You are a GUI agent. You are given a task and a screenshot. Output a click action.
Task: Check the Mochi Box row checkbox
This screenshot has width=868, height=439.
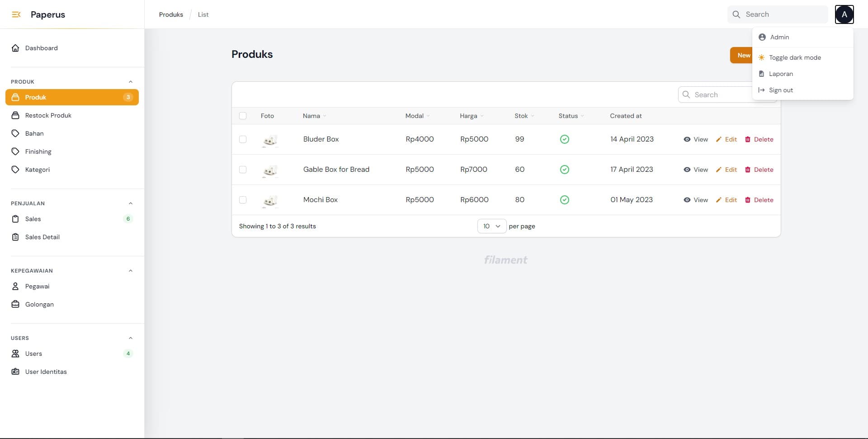[x=243, y=200]
